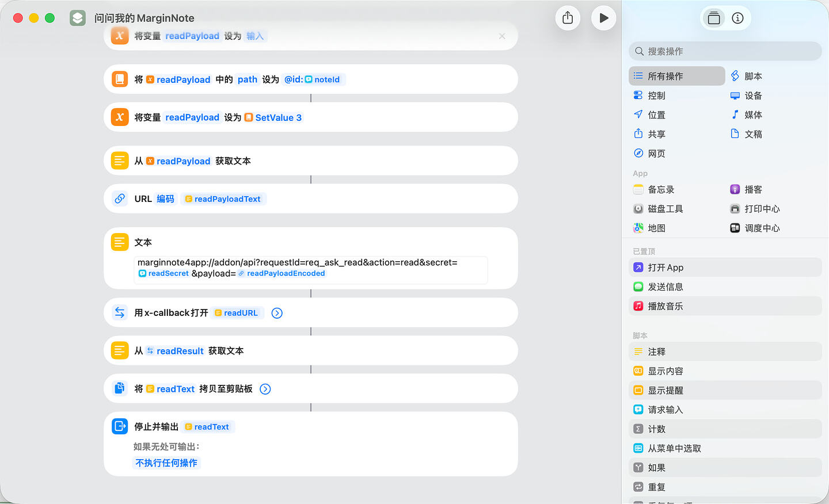
Task: Expand the copy to clipboard action options
Action: coord(265,389)
